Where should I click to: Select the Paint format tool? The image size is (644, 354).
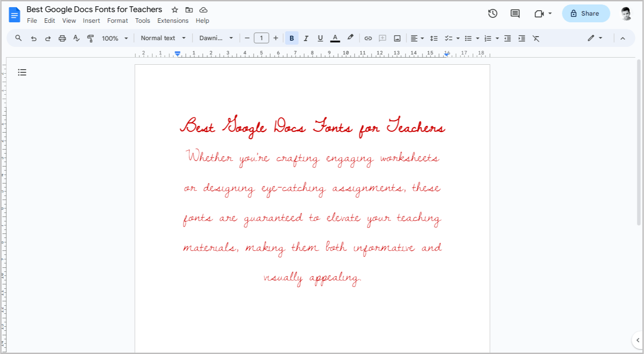point(90,38)
